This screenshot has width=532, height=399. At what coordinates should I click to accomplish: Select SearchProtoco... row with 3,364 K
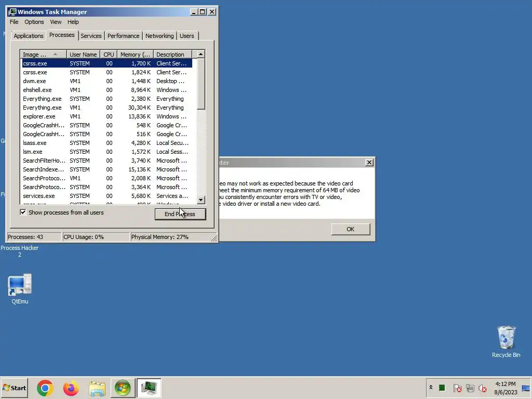107,187
